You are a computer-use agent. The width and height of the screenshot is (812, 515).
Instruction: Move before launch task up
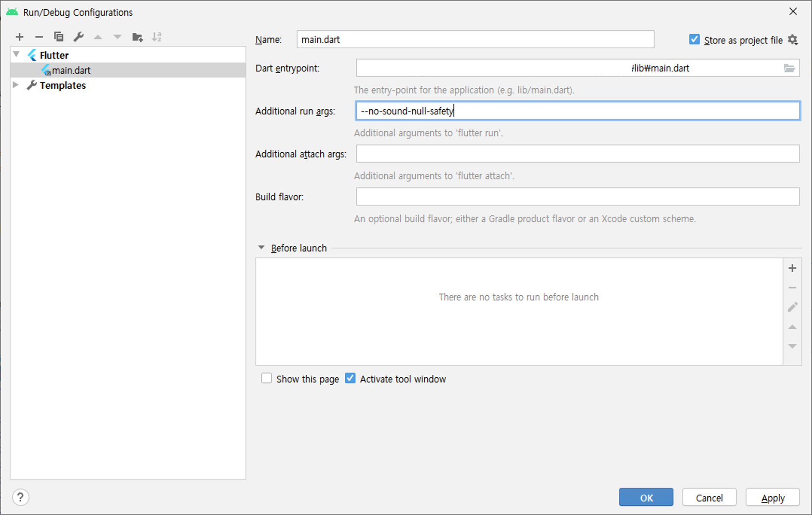(792, 327)
